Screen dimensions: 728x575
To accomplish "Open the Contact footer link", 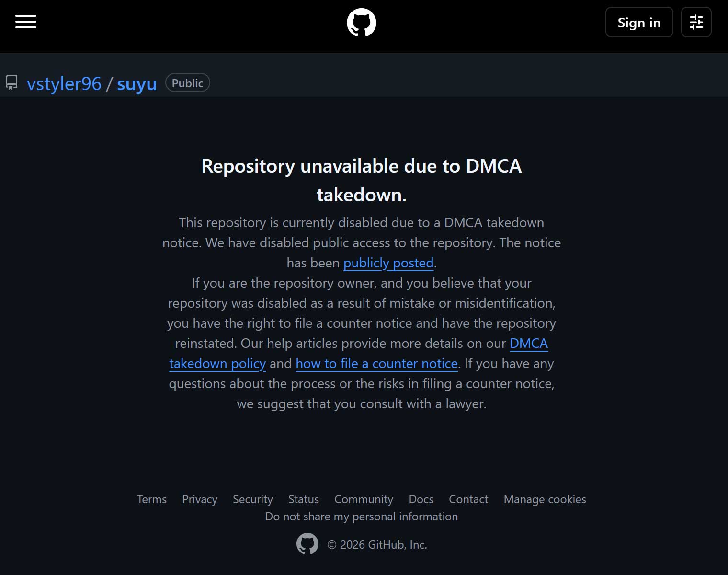I will coord(468,499).
